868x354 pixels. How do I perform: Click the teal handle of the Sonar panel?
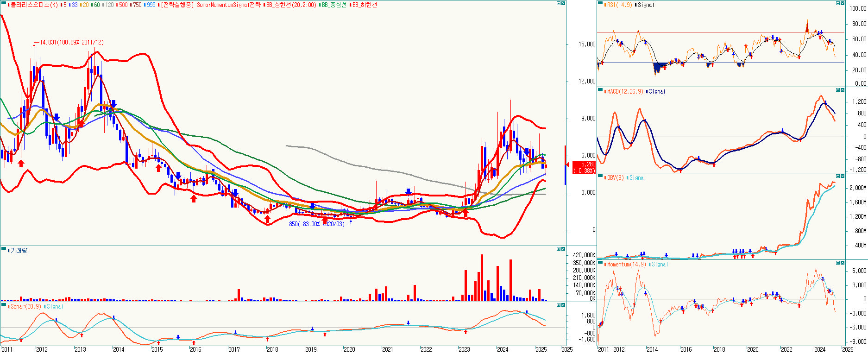pyautogui.click(x=4, y=304)
